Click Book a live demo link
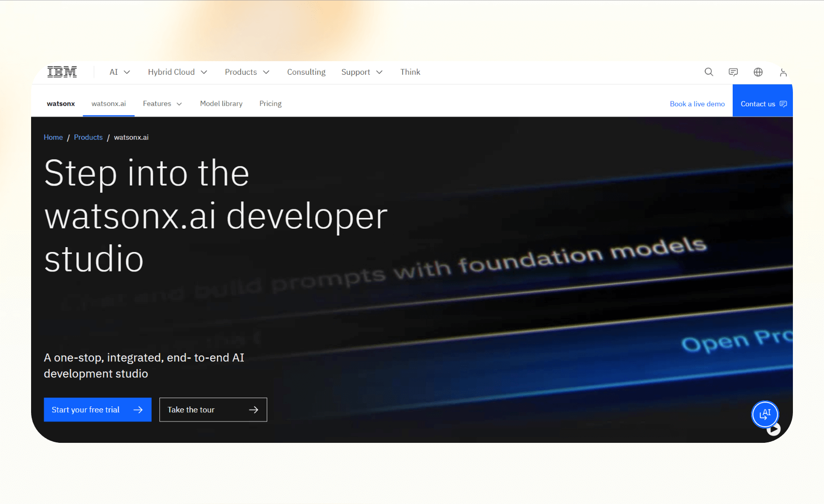This screenshot has height=504, width=824. (697, 104)
